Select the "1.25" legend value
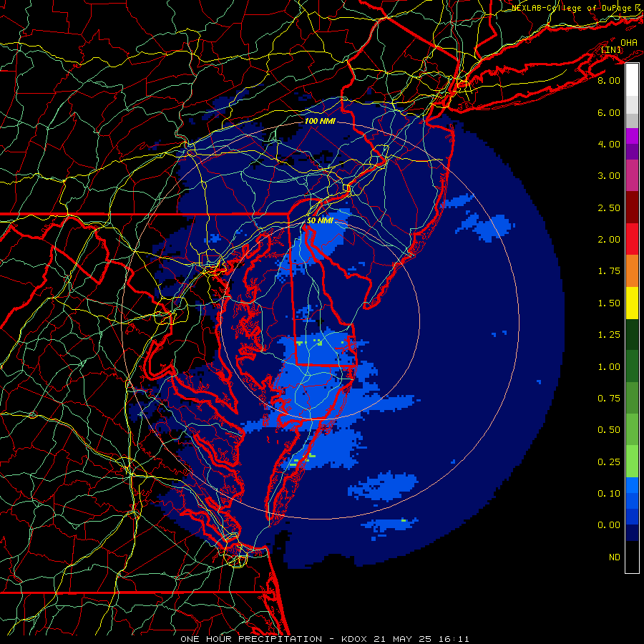644x644 pixels. [609, 335]
